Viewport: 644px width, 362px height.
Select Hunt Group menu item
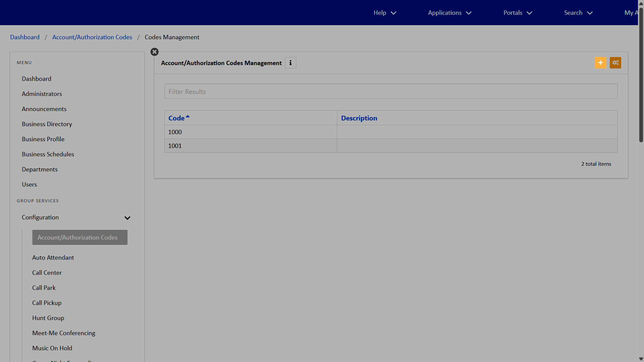point(48,318)
